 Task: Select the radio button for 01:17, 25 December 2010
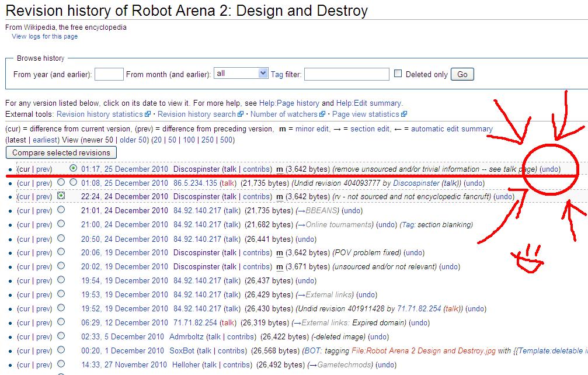[73, 168]
